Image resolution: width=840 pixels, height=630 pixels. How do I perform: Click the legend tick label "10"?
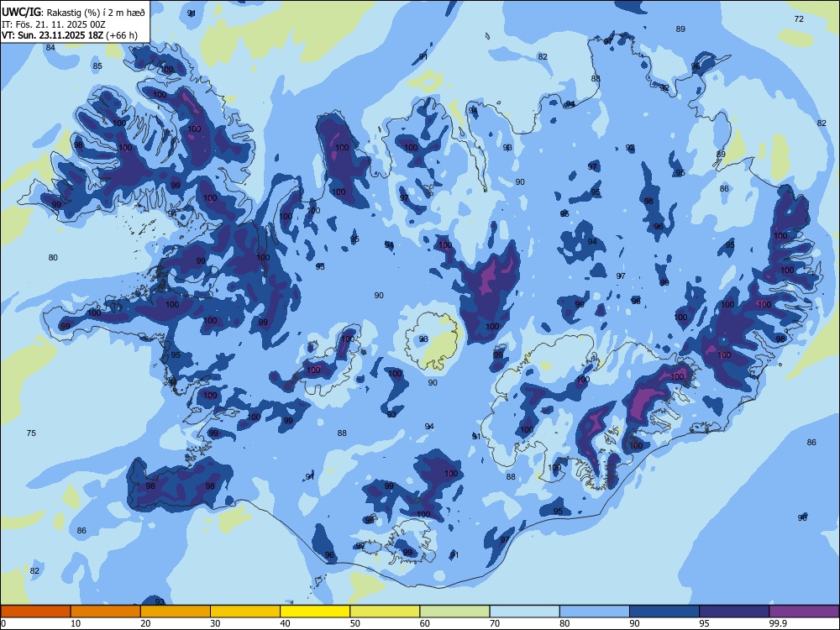pyautogui.click(x=76, y=623)
